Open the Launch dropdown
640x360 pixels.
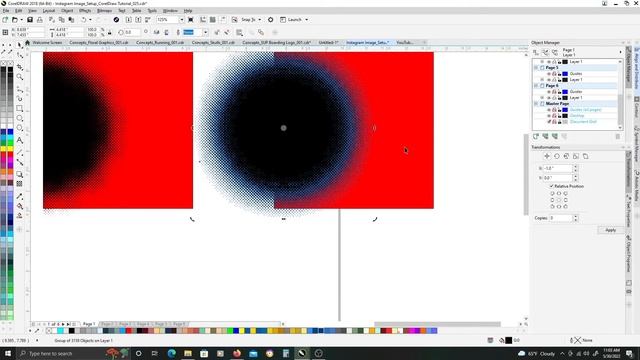click(x=307, y=20)
